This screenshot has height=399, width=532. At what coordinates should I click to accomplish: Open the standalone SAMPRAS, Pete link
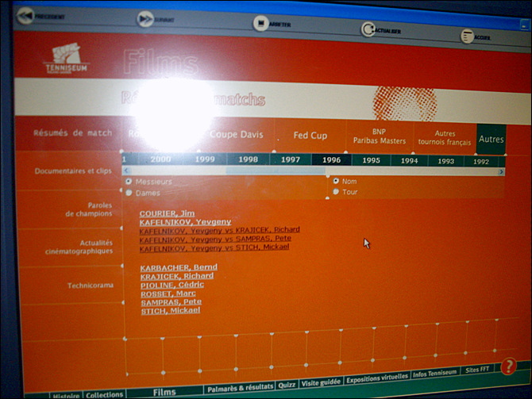[x=172, y=302]
